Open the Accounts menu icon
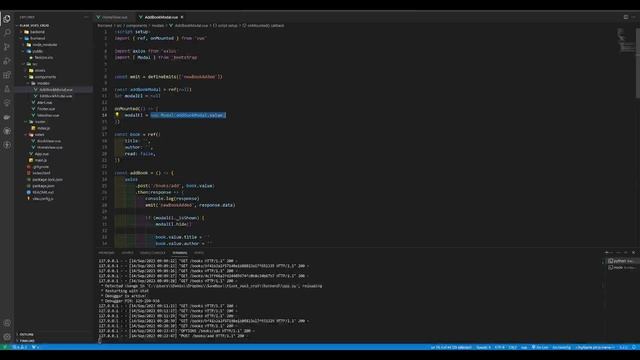640x360 pixels. click(7, 323)
